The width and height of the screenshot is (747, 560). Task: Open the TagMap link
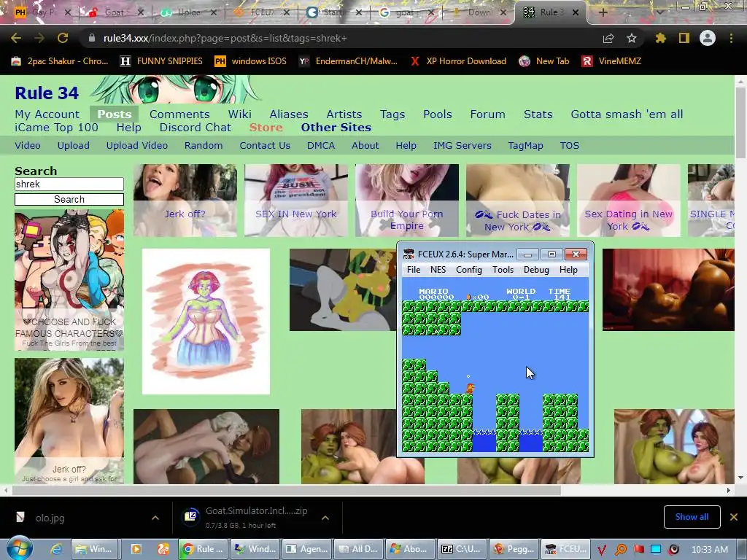coord(525,146)
